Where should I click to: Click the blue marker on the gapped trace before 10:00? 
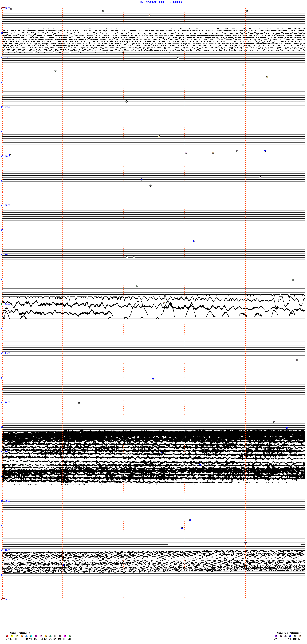[193, 241]
